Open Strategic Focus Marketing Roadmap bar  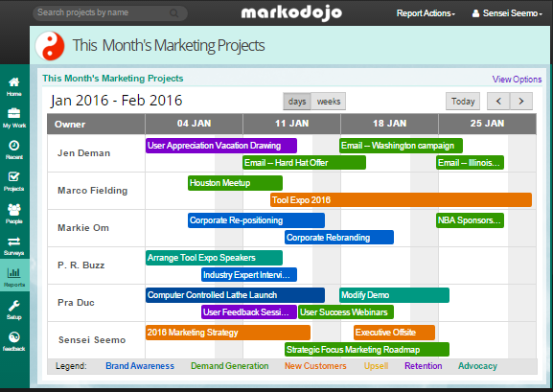pos(367,350)
